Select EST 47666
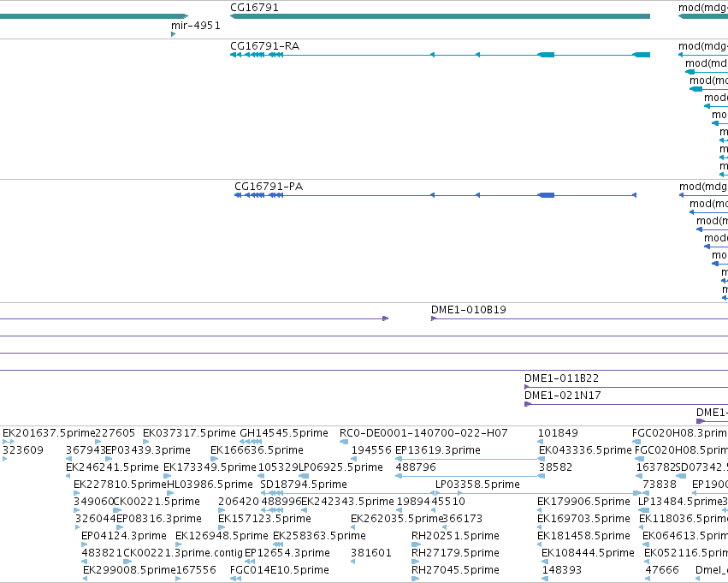This screenshot has width=728, height=583. (x=662, y=570)
